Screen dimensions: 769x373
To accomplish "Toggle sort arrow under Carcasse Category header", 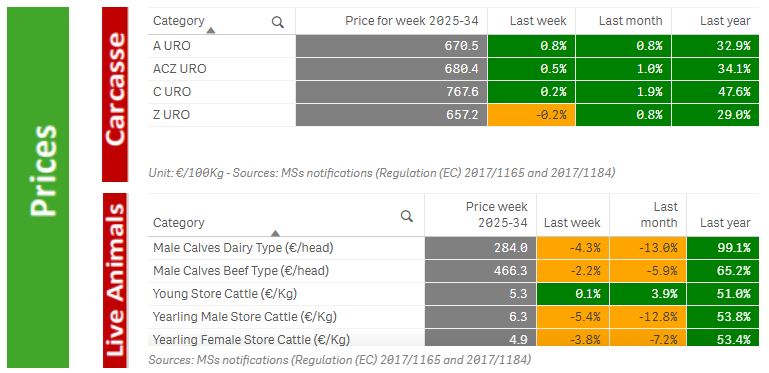I will click(x=211, y=30).
